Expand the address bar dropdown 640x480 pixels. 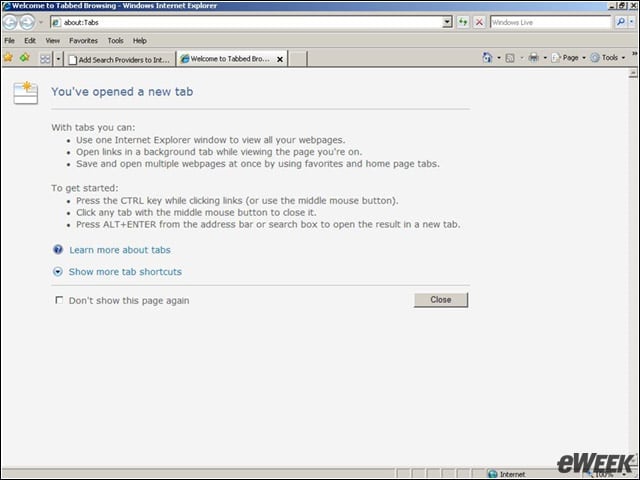pyautogui.click(x=447, y=22)
